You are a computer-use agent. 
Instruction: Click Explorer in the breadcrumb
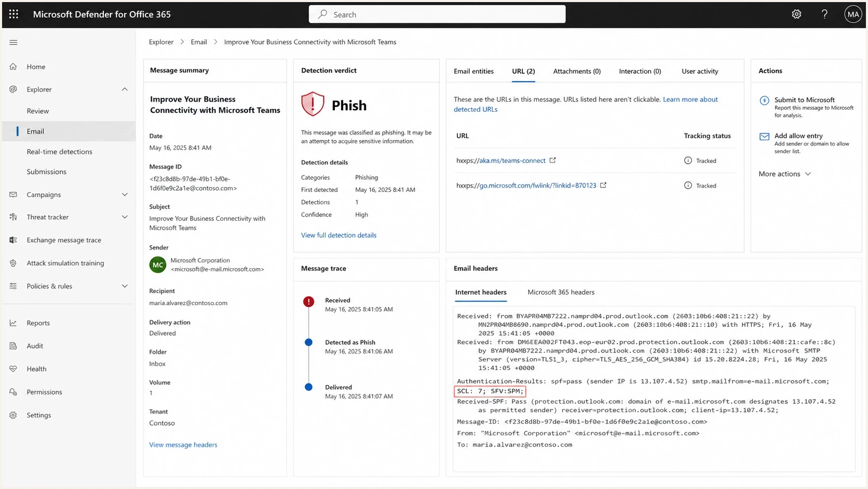pos(161,42)
